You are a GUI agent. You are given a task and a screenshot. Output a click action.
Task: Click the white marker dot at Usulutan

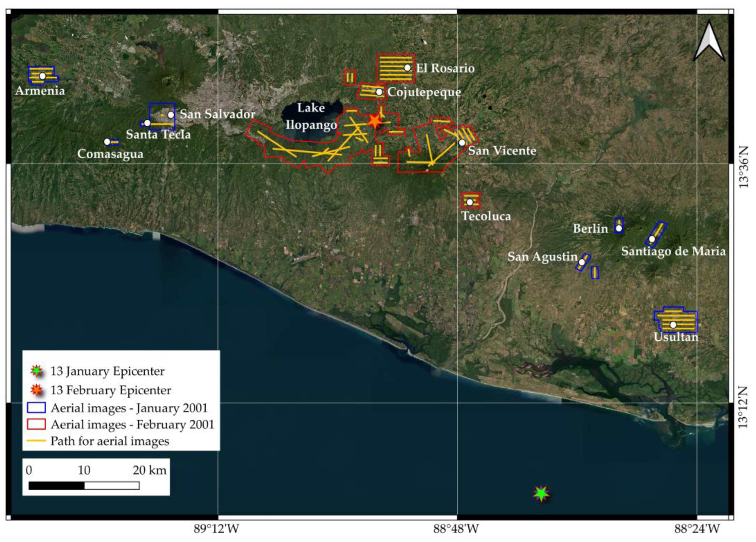[x=673, y=324]
